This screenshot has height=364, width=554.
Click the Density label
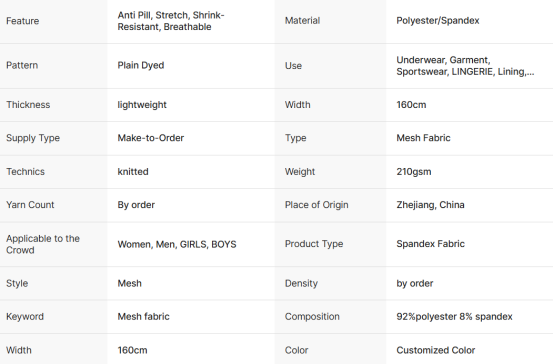[301, 283]
